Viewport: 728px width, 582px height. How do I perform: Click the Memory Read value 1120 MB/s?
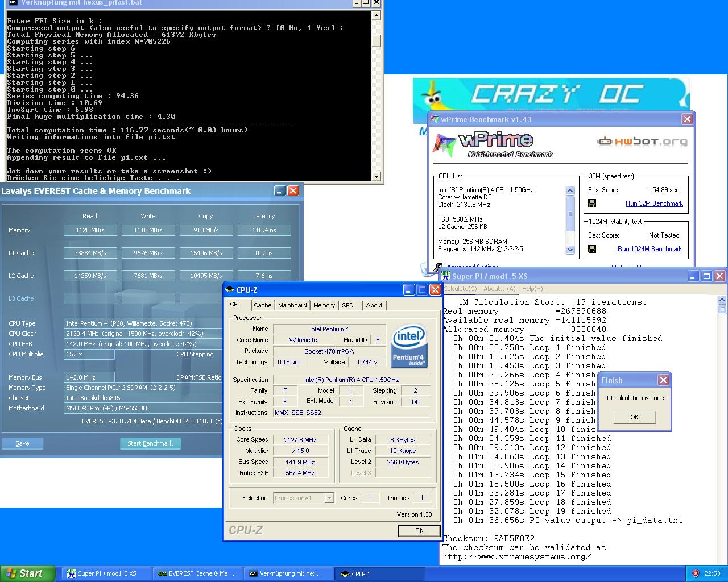(90, 230)
